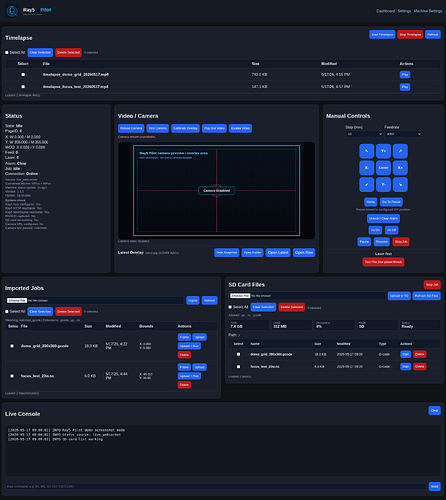Viewport: 446px width, 500px height.
Task: Check the box for timelapse_focus_test video row
Action: tap(23, 87)
